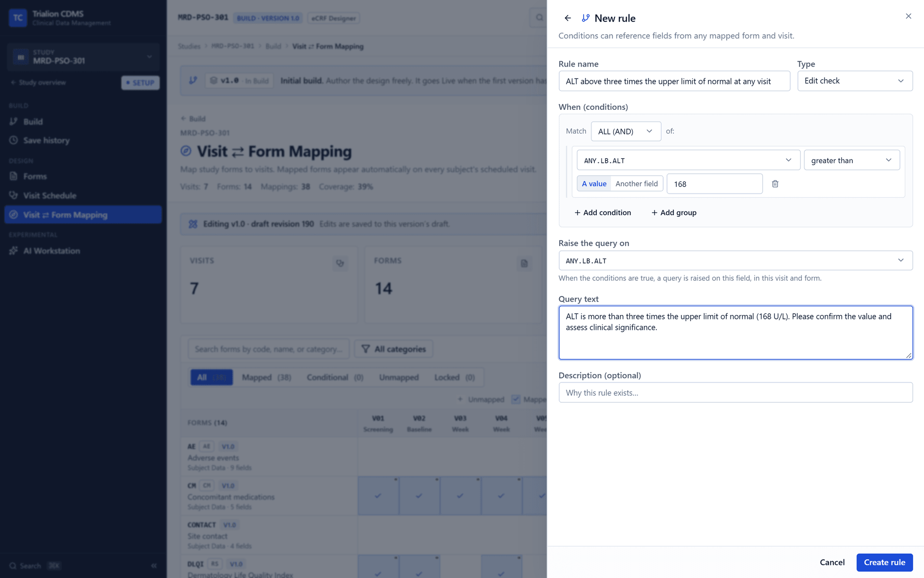Click the branch icon beside New rule title
924x578 pixels.
[x=586, y=18]
